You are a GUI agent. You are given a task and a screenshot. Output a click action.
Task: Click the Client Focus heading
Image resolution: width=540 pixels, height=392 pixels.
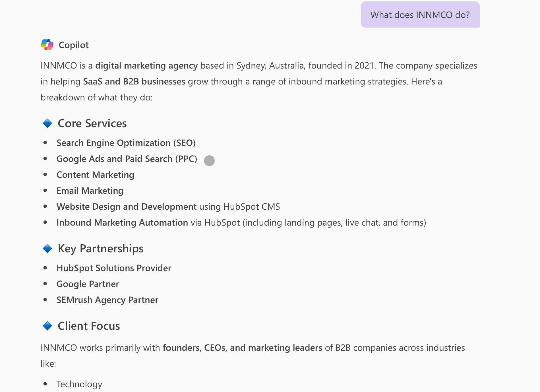(89, 326)
